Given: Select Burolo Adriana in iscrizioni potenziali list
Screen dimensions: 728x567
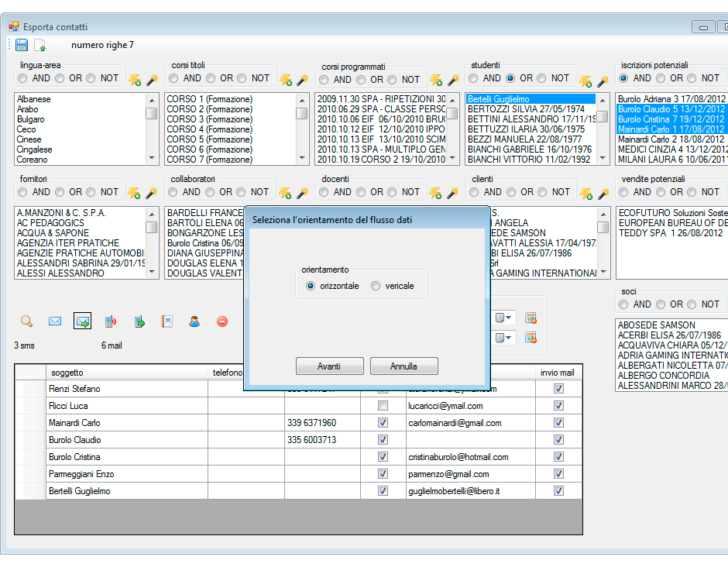Looking at the screenshot, I should click(671, 99).
